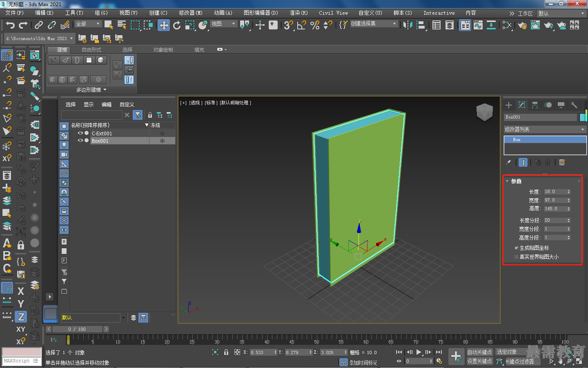The width and height of the screenshot is (588, 368).
Task: Switch to 对象绘制 ribbon tab
Action: point(163,50)
